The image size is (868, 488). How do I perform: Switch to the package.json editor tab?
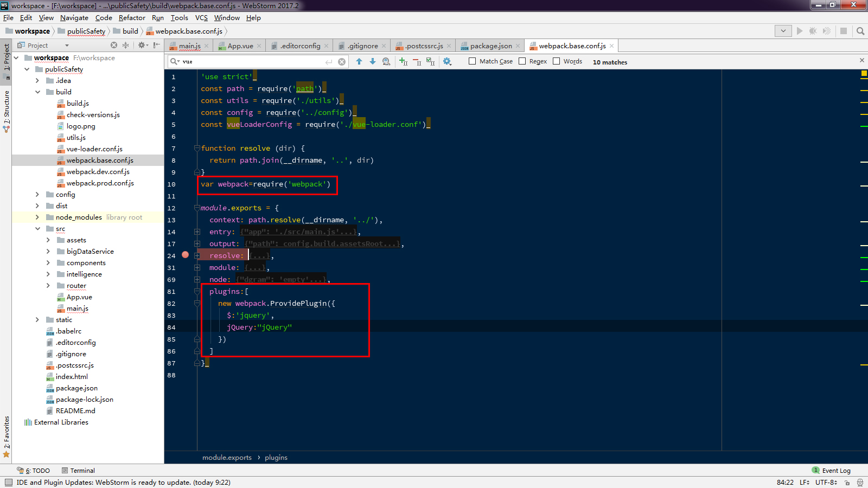pyautogui.click(x=491, y=46)
